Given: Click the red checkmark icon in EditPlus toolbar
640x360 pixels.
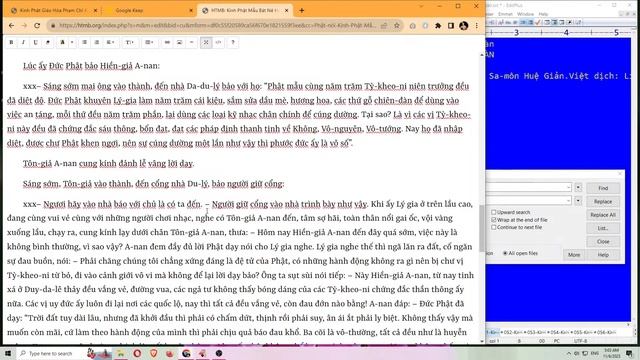Looking at the screenshot, I should coord(538,22).
